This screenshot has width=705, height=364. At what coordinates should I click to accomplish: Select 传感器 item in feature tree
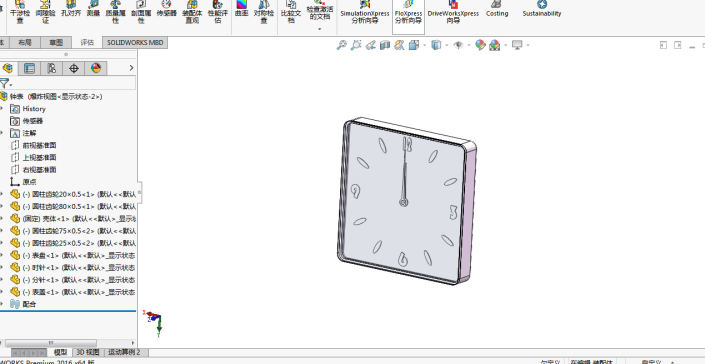point(27,121)
